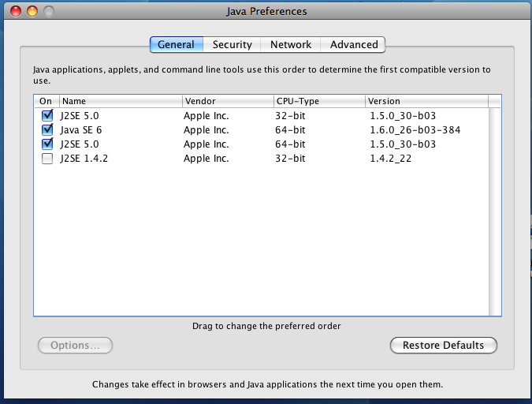Uncheck the 32-bit J2SE 5.0 checkbox
532x404 pixels.
(x=47, y=116)
